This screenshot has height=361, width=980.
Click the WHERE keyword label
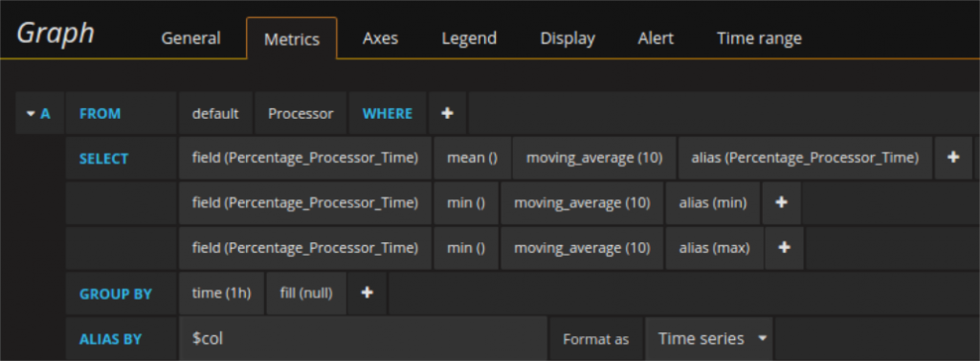[388, 113]
